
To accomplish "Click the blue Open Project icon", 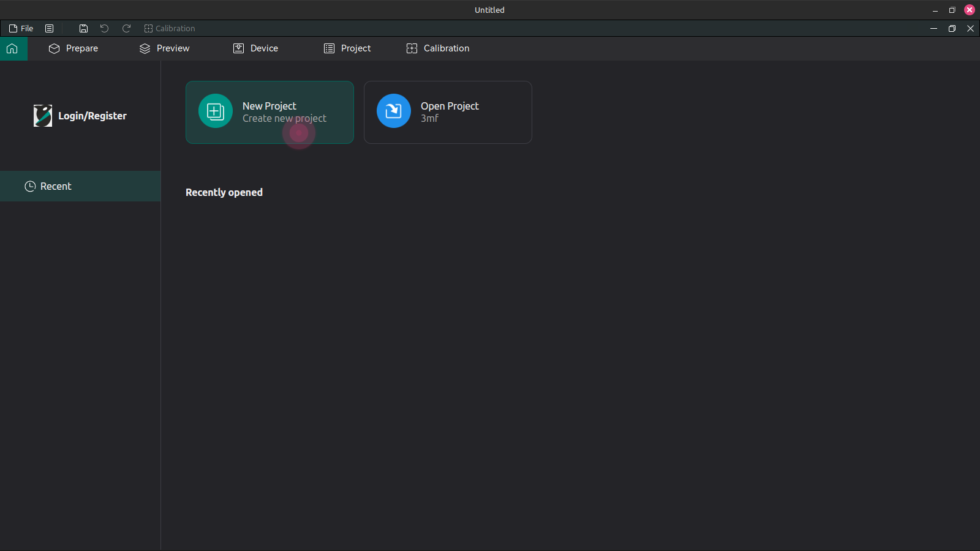I will [x=393, y=111].
